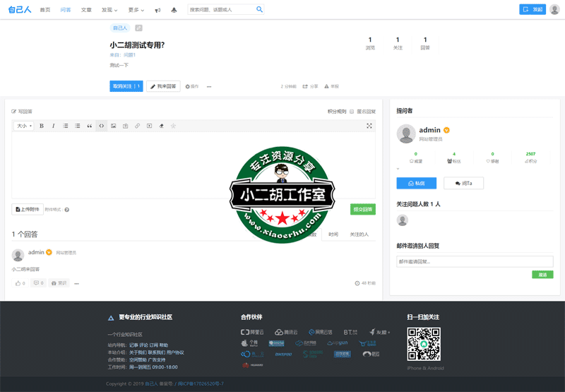Open the announcement megaphone icon in navbar
This screenshot has height=392, width=565.
(157, 11)
